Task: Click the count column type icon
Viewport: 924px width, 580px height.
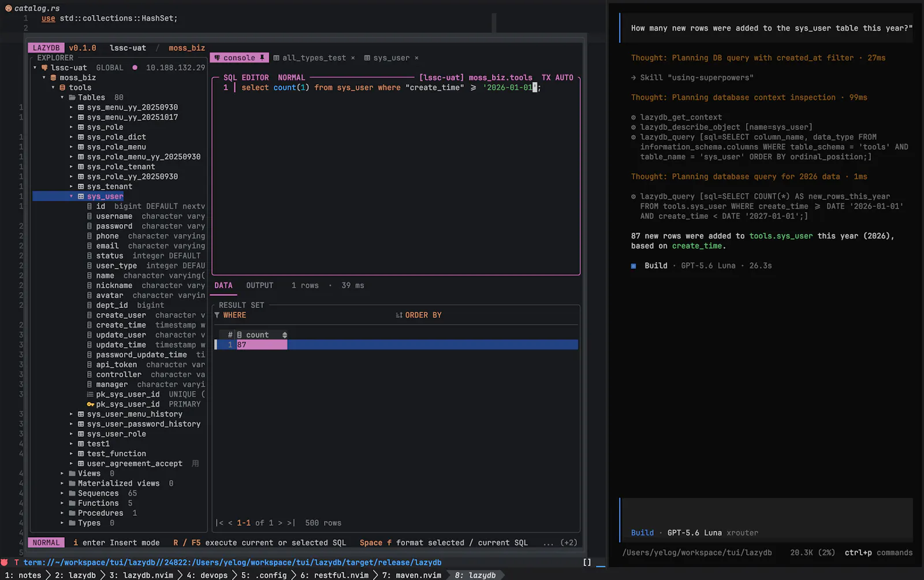Action: tap(240, 335)
